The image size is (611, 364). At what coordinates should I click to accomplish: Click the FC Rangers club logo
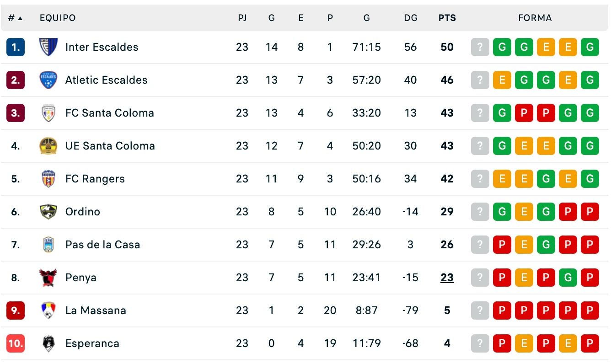pos(48,178)
